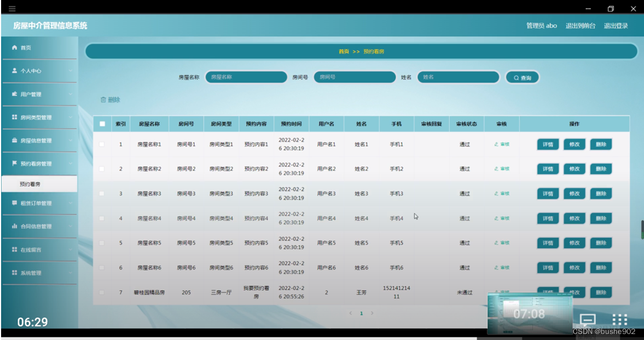
Task: Click 删除 for row 房屋名称6
Action: [x=601, y=268]
